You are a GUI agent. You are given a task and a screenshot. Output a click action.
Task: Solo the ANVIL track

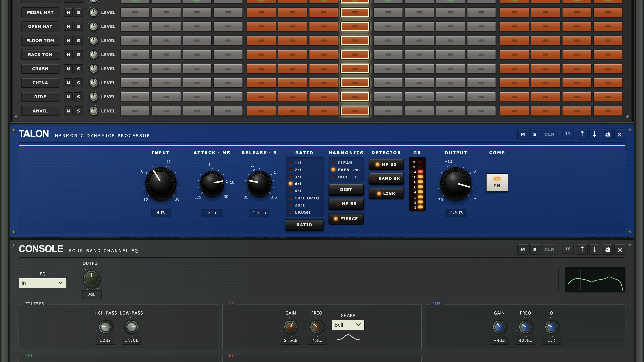coord(78,111)
